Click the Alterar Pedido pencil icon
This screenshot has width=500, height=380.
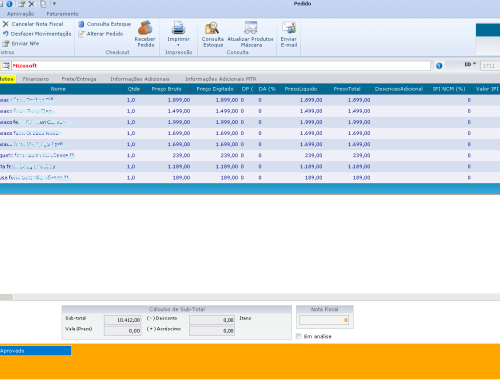coord(81,34)
